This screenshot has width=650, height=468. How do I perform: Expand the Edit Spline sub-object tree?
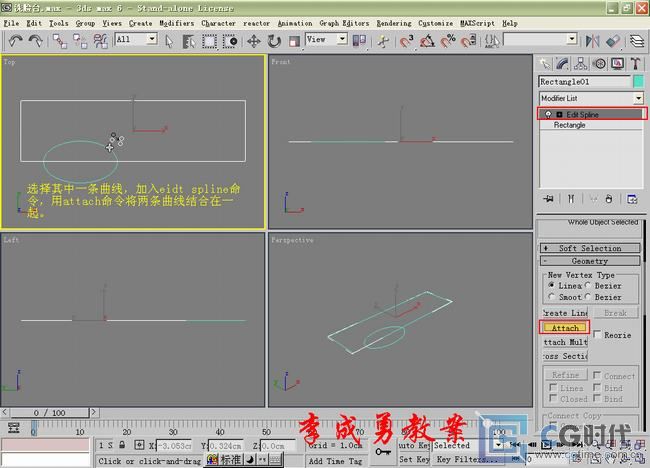coord(559,114)
